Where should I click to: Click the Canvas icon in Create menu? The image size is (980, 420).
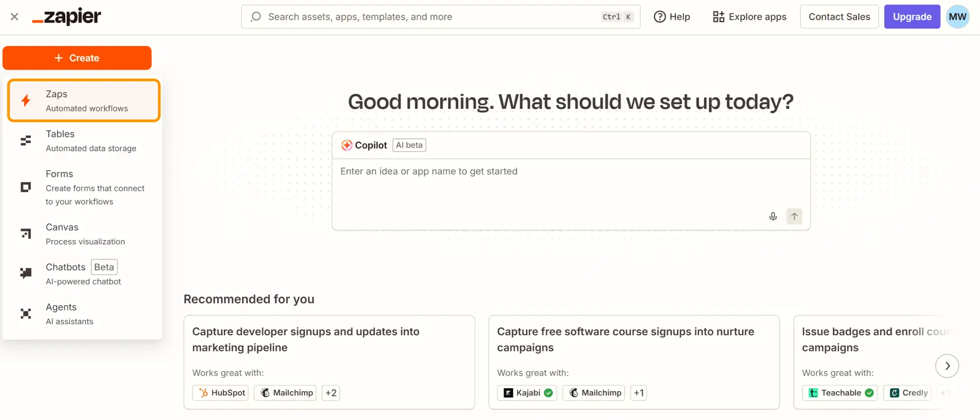[26, 233]
